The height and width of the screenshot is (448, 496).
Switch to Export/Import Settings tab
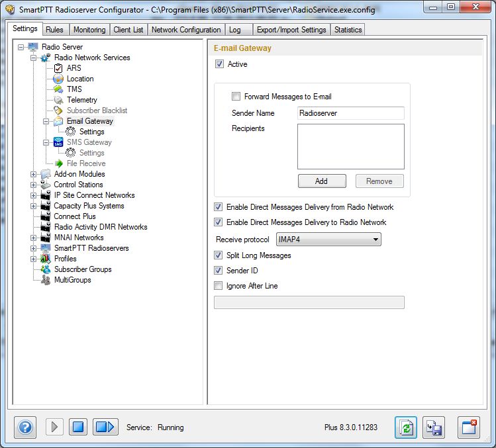point(291,30)
